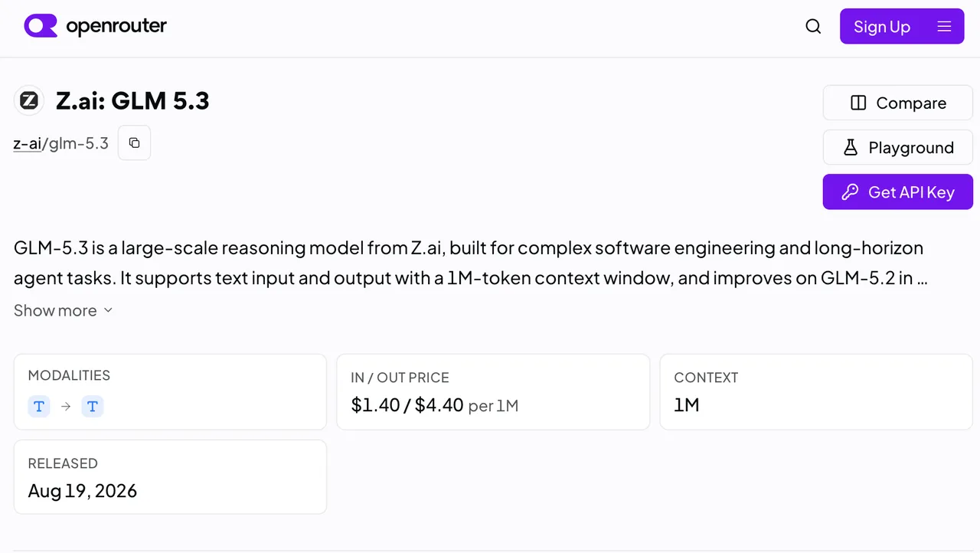Click the output text modality icon
This screenshot has height=553, width=980.
[x=93, y=407]
